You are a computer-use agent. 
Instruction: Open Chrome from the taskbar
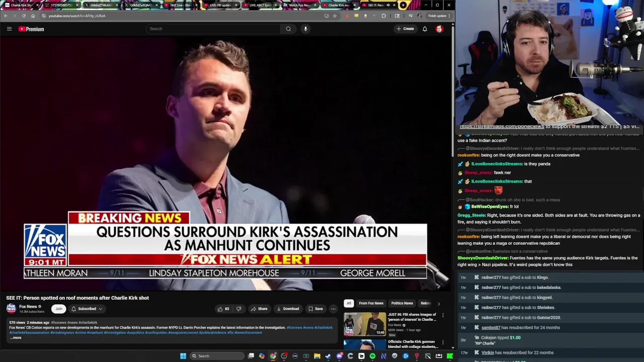[273, 356]
